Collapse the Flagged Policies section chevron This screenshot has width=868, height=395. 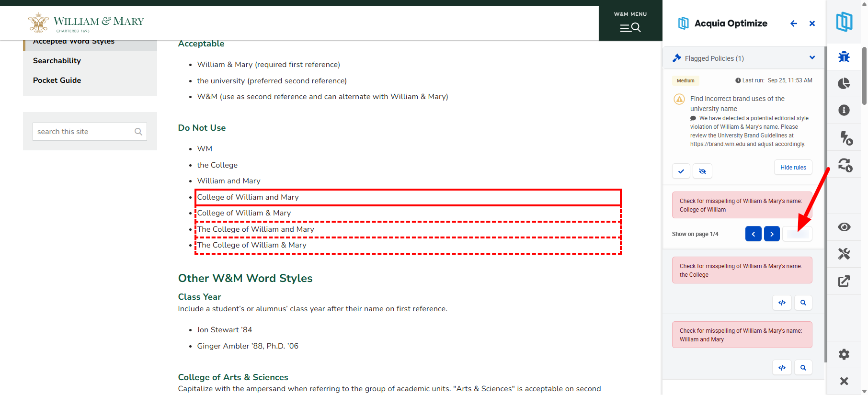tap(812, 57)
